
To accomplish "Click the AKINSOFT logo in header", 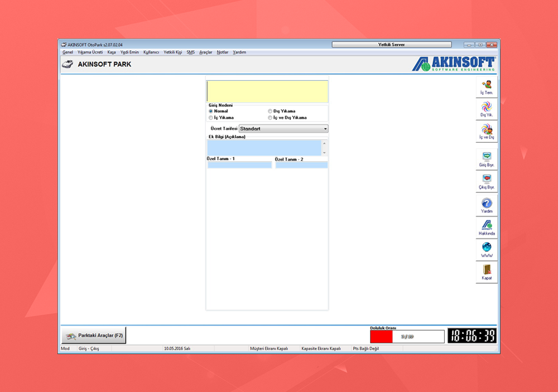I will coord(454,64).
